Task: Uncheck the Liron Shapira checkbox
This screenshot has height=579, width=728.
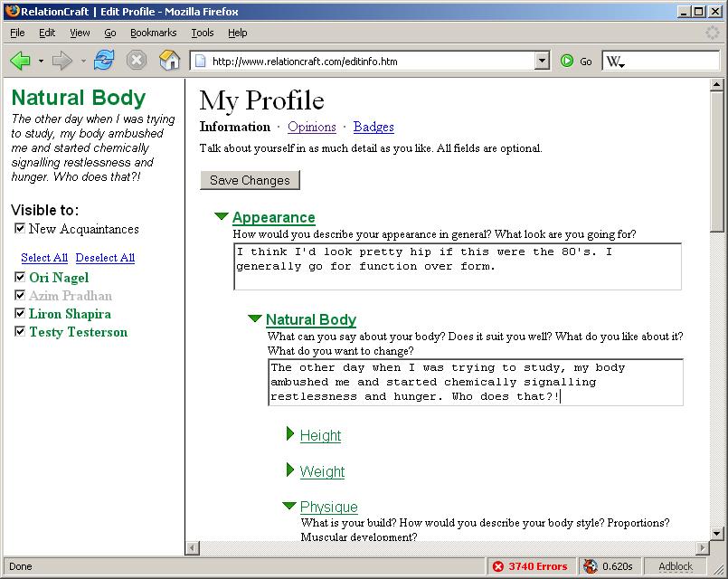Action: point(20,313)
